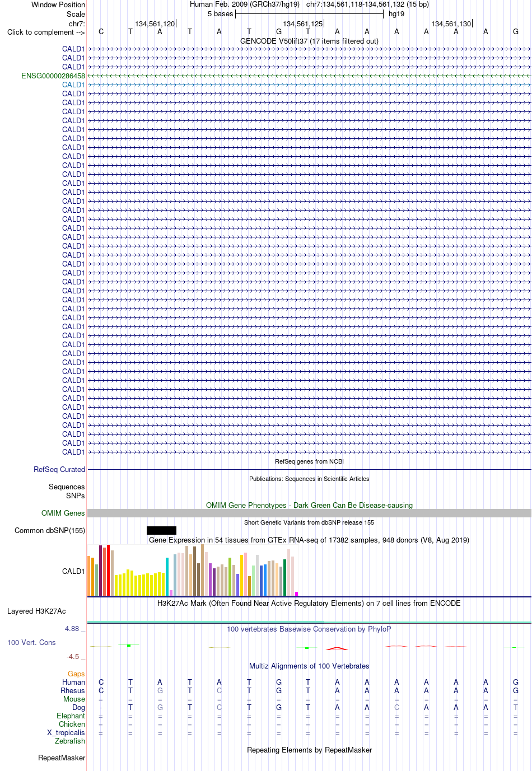The image size is (532, 771).
Task: Click the 'Human' alignment row label
Action: click(73, 682)
